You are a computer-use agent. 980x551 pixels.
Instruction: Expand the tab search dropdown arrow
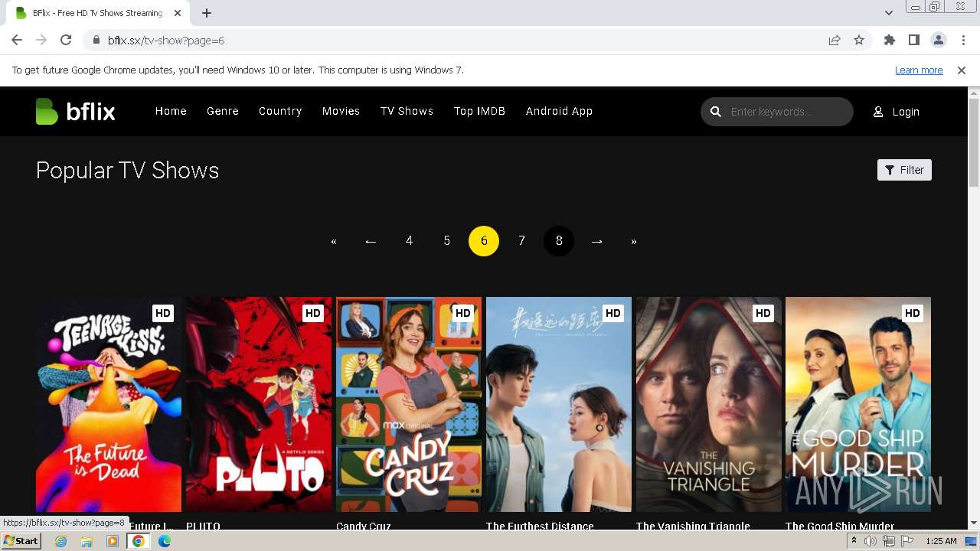pyautogui.click(x=888, y=13)
